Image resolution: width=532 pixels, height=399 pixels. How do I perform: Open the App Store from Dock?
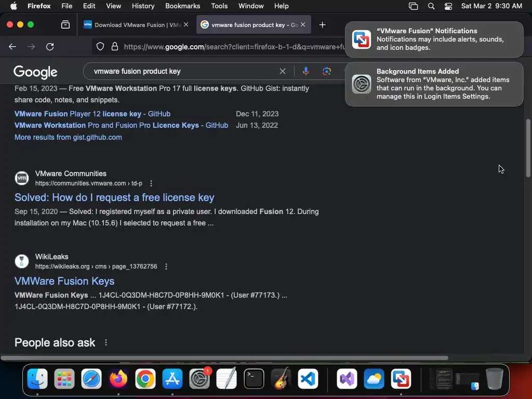point(172,378)
